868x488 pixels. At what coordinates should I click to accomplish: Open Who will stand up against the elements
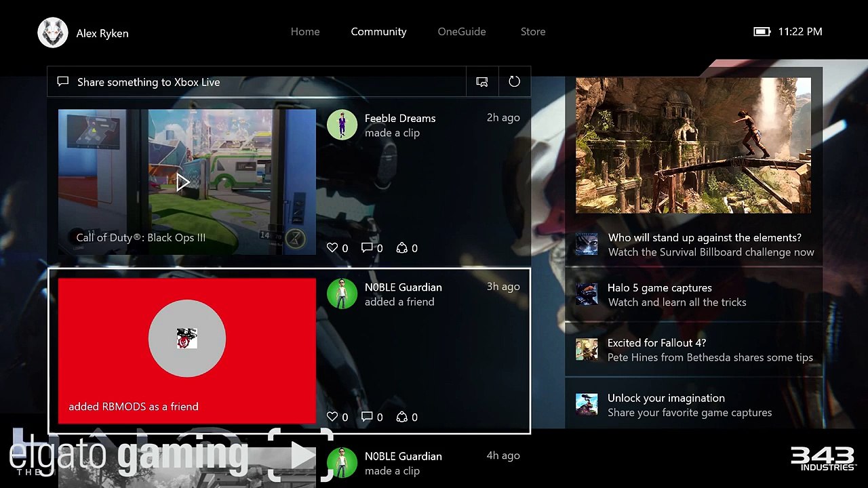click(694, 245)
